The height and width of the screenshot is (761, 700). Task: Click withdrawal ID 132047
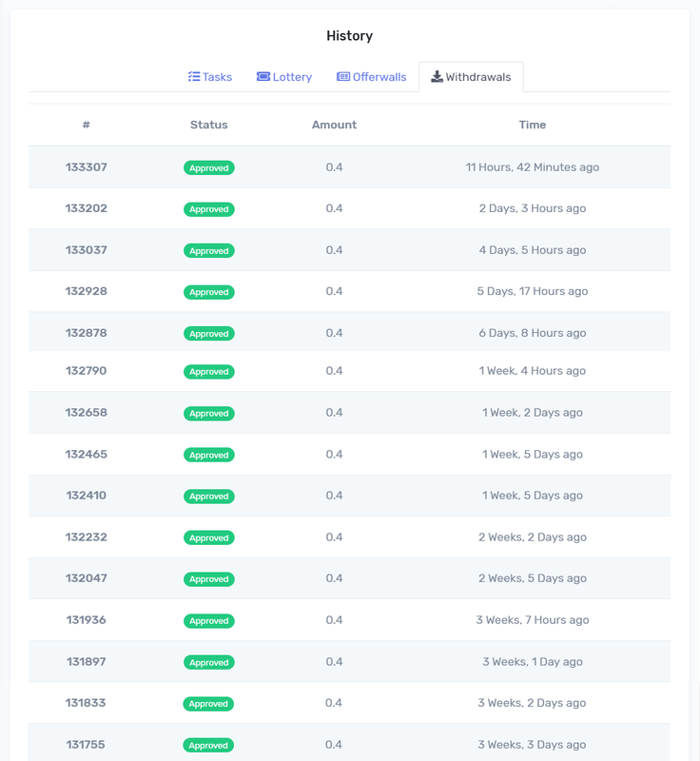86,578
